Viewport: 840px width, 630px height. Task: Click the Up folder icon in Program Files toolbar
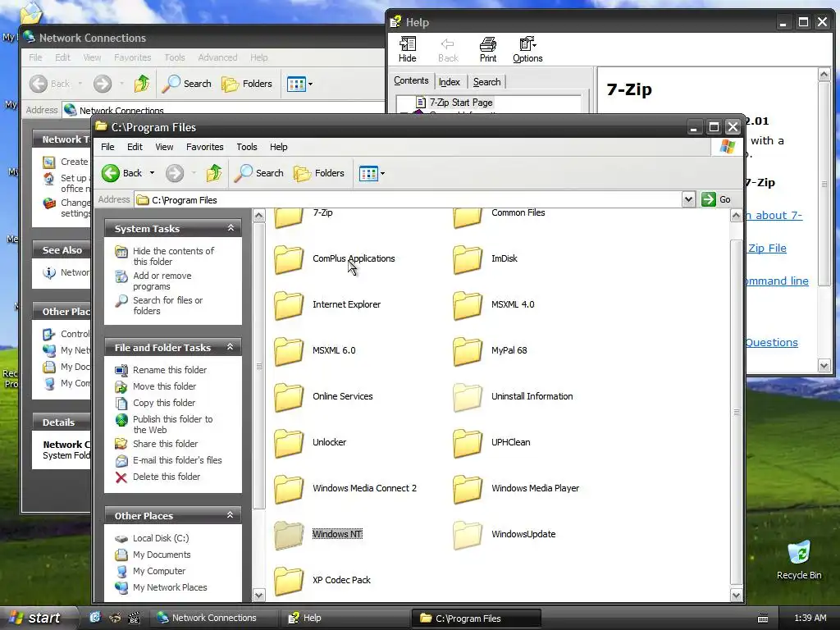(x=214, y=173)
